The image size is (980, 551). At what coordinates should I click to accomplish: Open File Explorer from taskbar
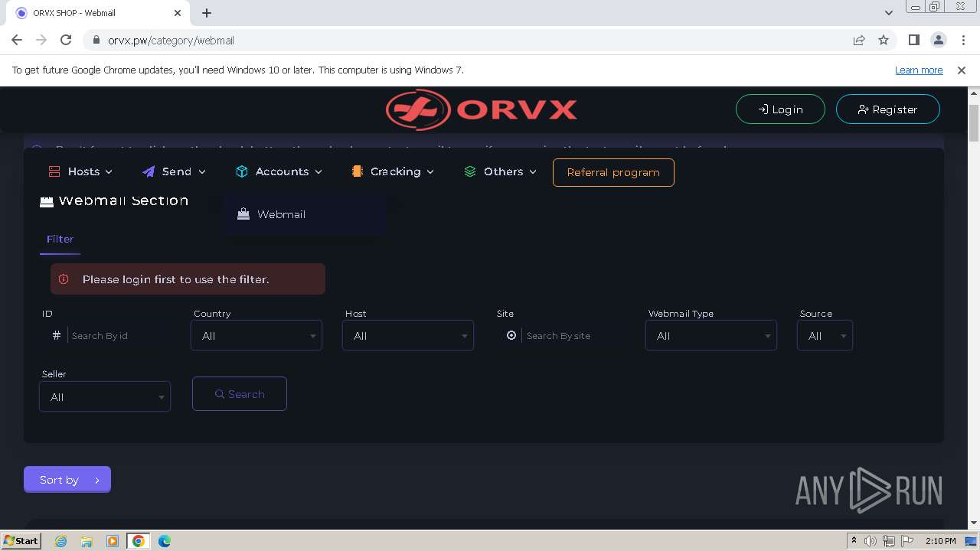tap(87, 541)
